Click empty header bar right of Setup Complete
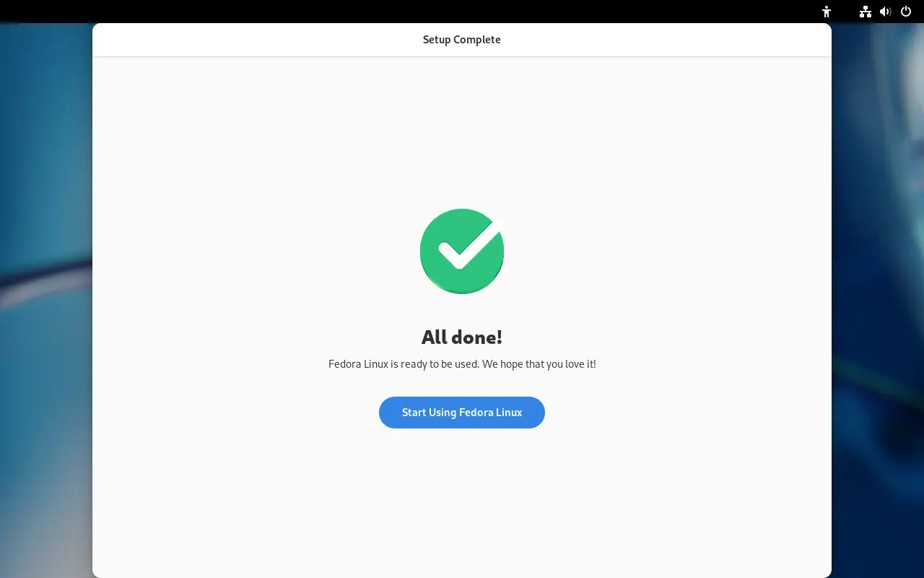 (664, 40)
